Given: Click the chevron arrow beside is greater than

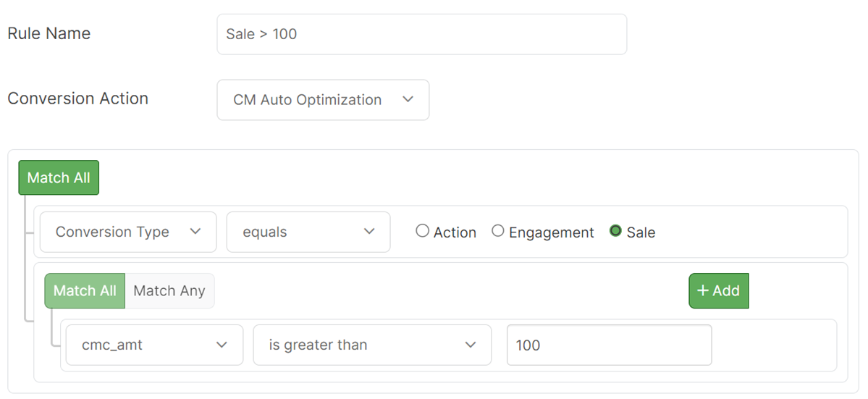Looking at the screenshot, I should (x=471, y=345).
